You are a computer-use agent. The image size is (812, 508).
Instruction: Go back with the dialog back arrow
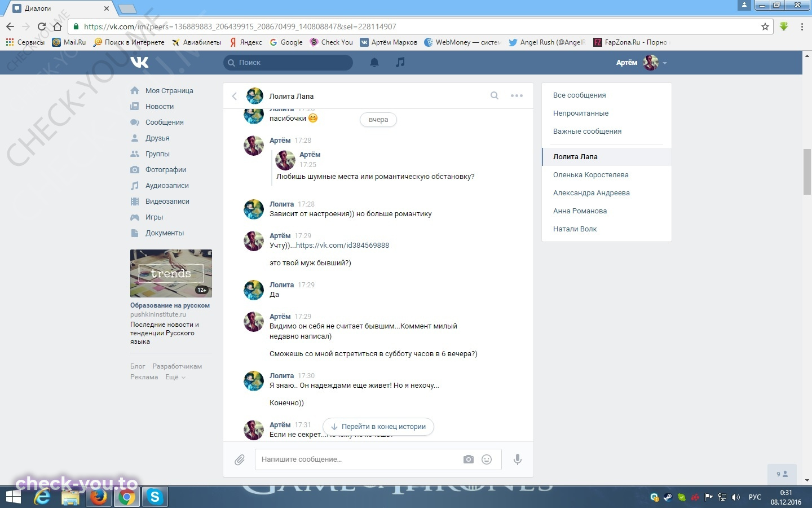(235, 96)
